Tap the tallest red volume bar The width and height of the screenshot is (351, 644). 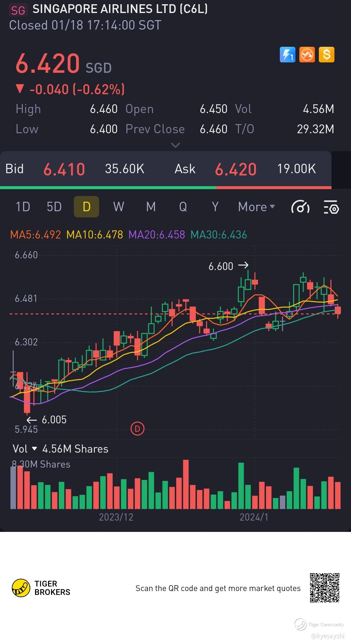pyautogui.click(x=186, y=484)
